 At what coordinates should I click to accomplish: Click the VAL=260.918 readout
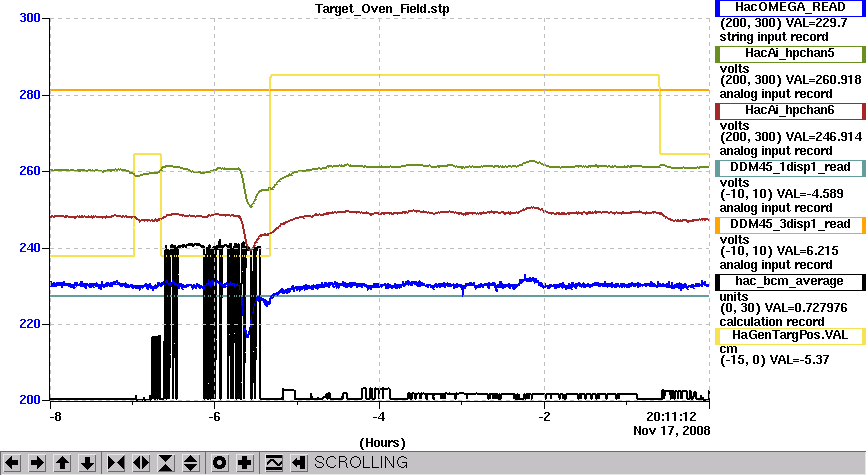pos(822,80)
